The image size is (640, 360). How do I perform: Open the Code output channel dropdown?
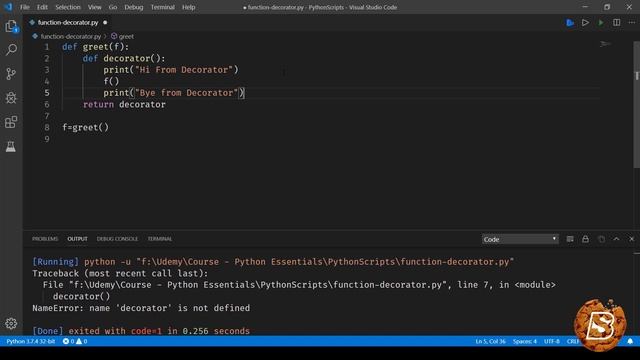pyautogui.click(x=520, y=239)
